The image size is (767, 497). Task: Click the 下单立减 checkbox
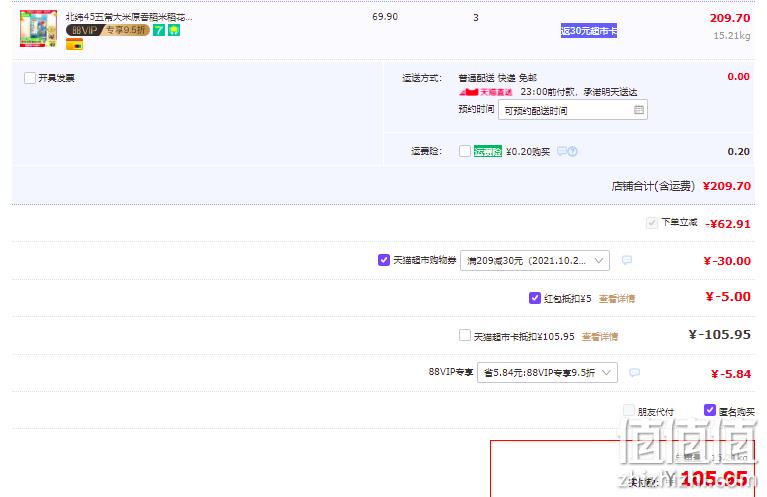[652, 223]
